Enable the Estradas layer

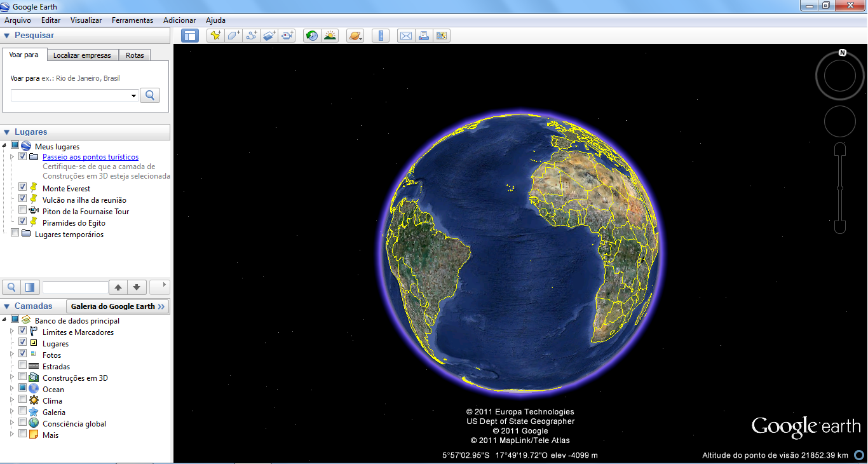click(24, 365)
